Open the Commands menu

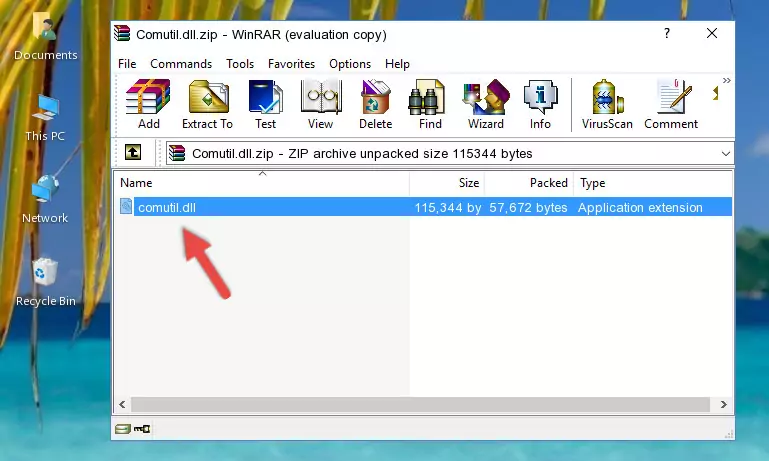(x=181, y=64)
